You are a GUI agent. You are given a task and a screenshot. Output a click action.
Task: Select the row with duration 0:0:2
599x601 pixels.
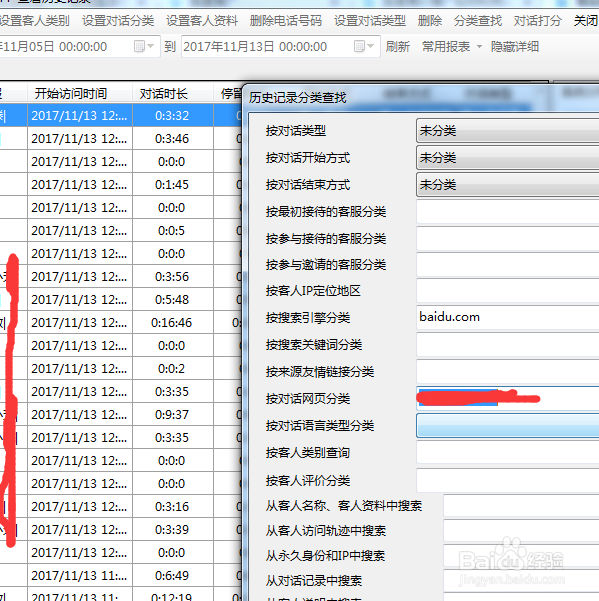[x=121, y=368]
